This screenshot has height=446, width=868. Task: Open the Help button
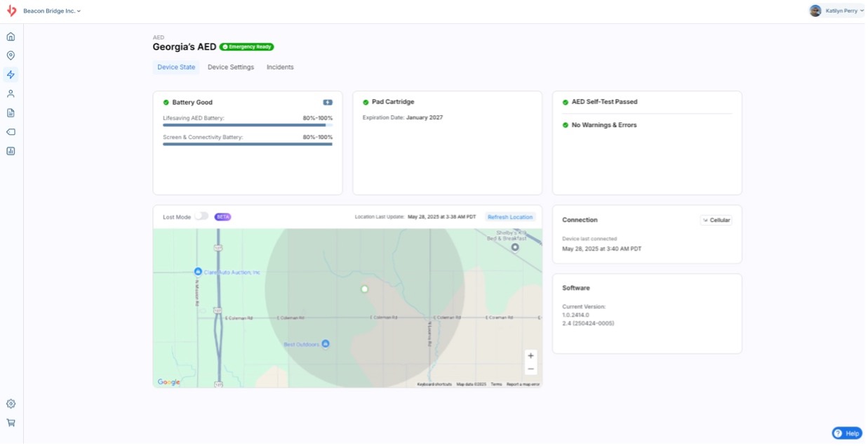(847, 433)
